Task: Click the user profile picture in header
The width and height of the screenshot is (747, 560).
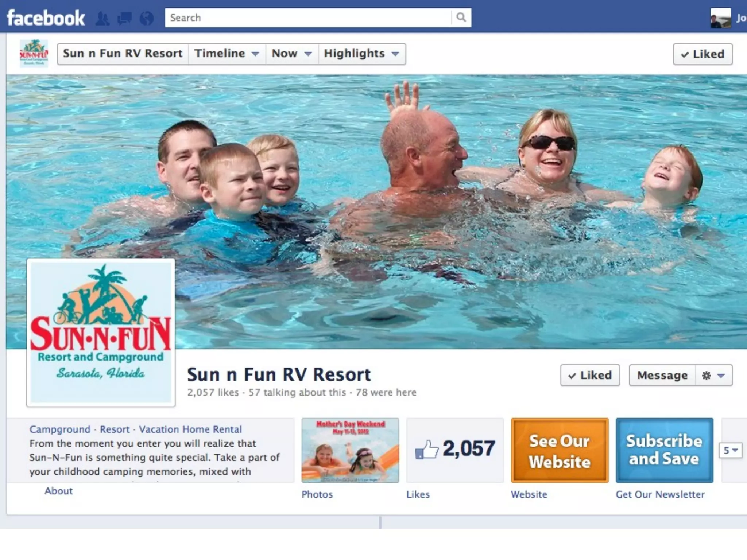Action: [720, 17]
